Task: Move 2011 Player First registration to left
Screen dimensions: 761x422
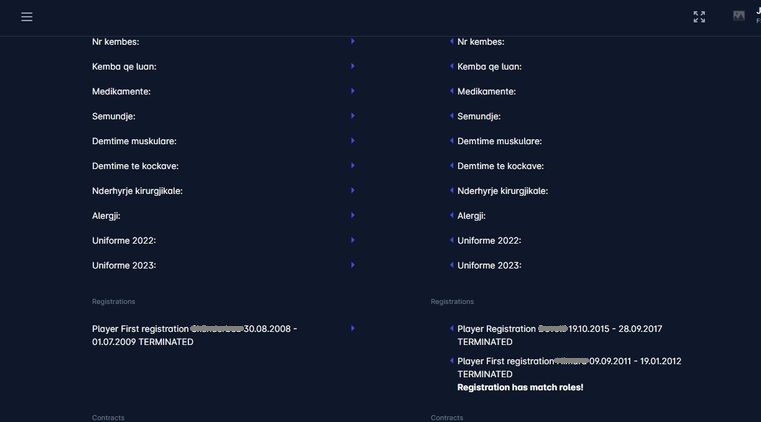Action: [x=452, y=361]
